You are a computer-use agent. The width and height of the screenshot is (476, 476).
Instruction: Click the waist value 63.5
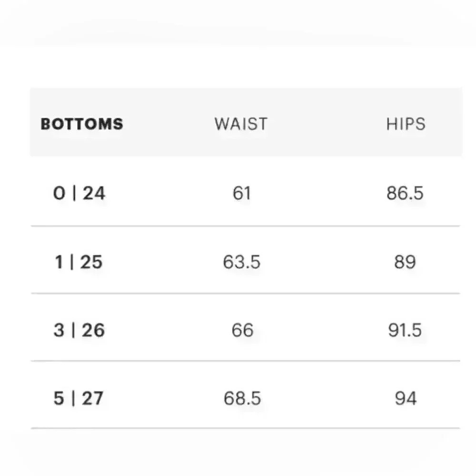(241, 262)
